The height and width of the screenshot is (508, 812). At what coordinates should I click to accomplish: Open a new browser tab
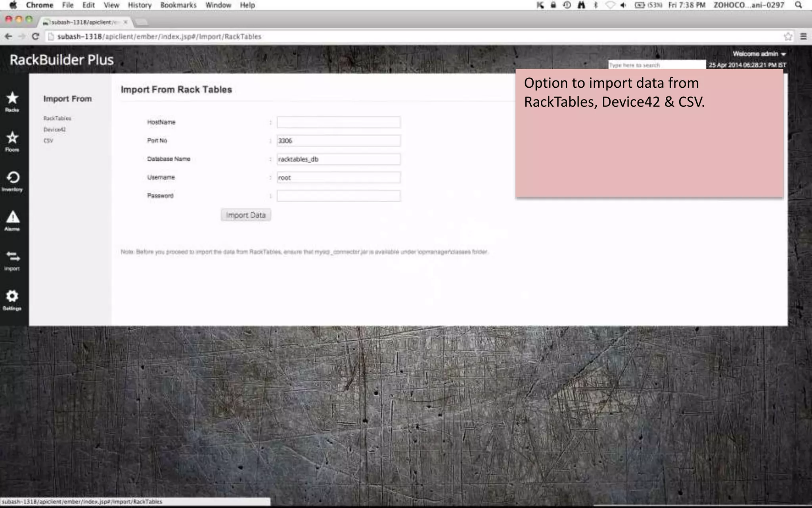point(141,22)
